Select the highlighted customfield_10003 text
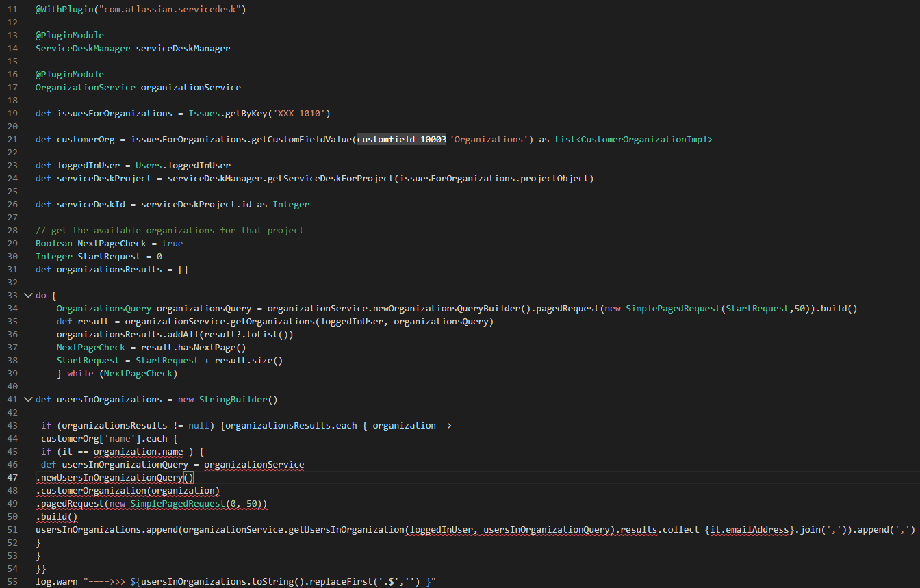Screen dimensions: 920x588 click(400, 139)
